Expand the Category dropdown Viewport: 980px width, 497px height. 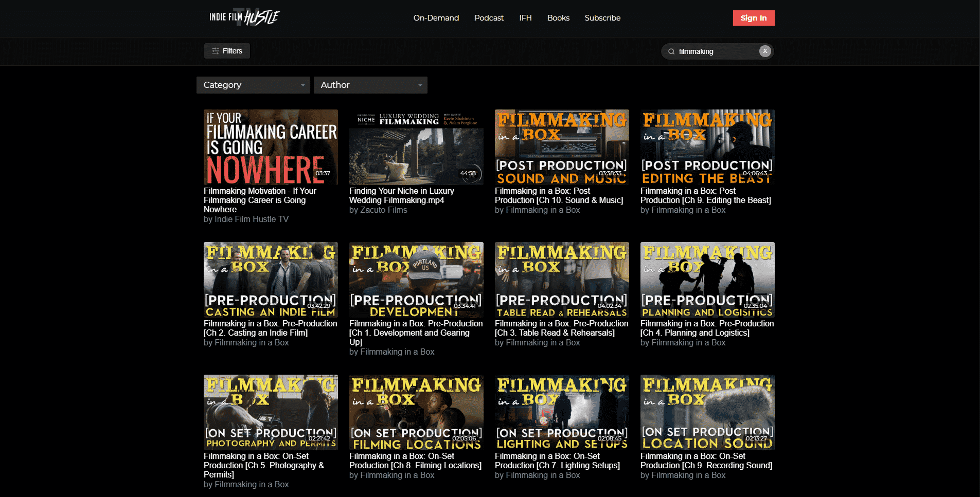253,85
